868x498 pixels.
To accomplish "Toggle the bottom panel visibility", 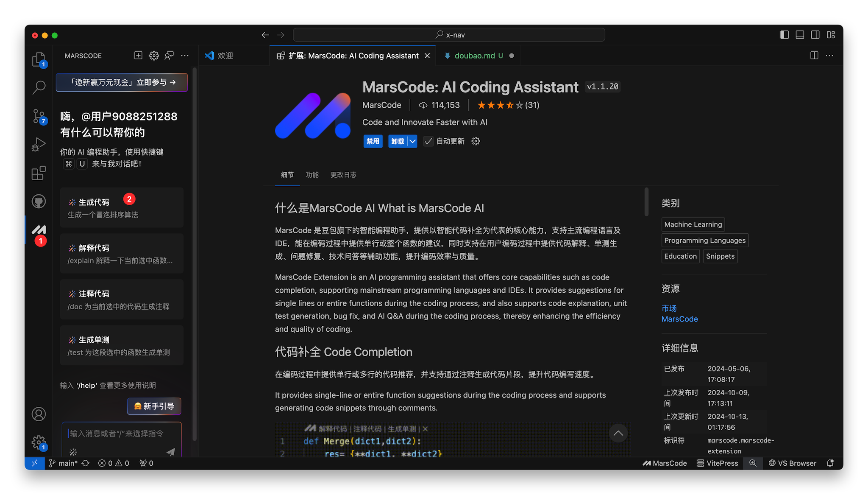I will (800, 35).
